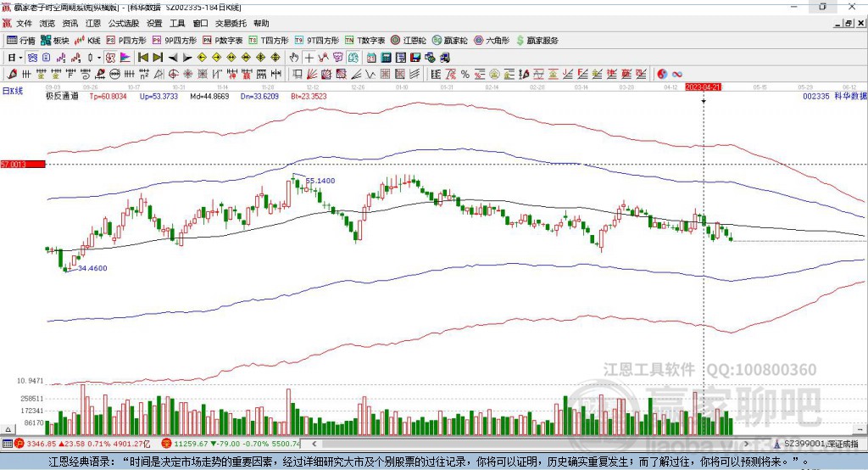868x470 pixels.
Task: Move chart left with the black left arrow
Action: [173, 58]
